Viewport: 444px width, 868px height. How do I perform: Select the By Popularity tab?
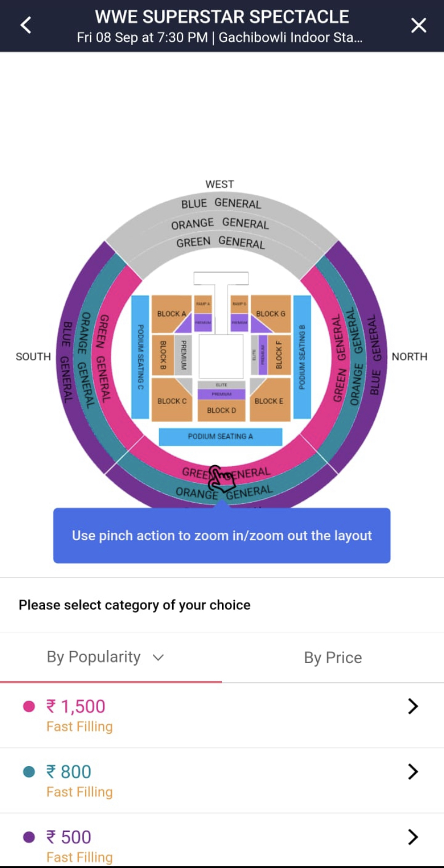(x=94, y=657)
